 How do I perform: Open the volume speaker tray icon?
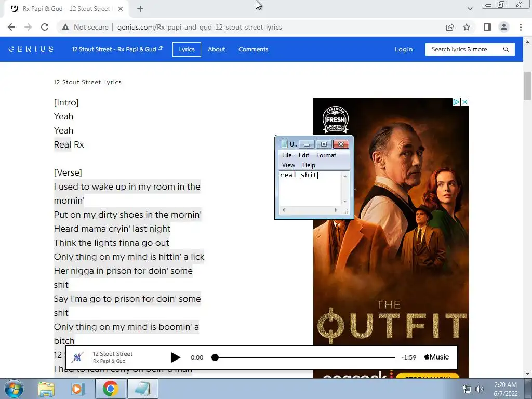tap(480, 389)
